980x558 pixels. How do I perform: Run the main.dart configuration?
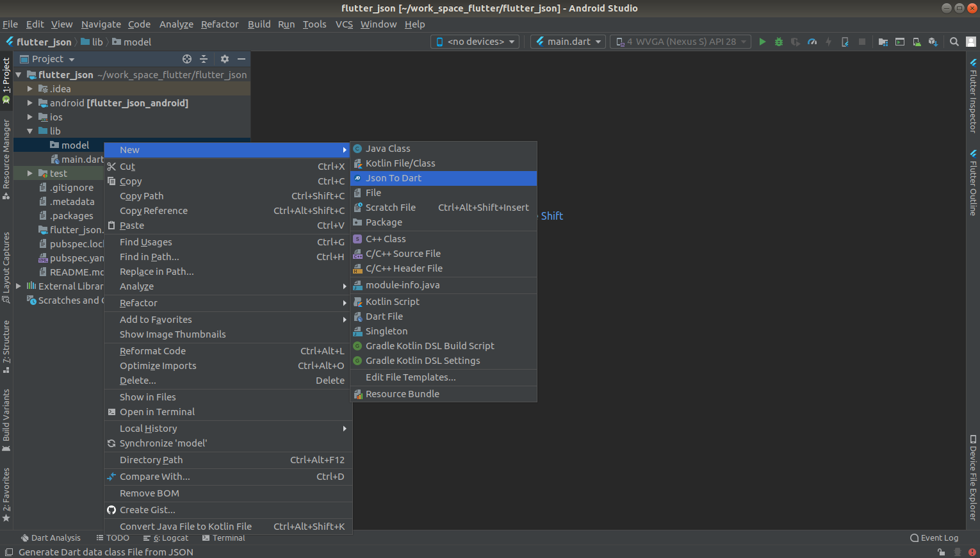pyautogui.click(x=762, y=42)
